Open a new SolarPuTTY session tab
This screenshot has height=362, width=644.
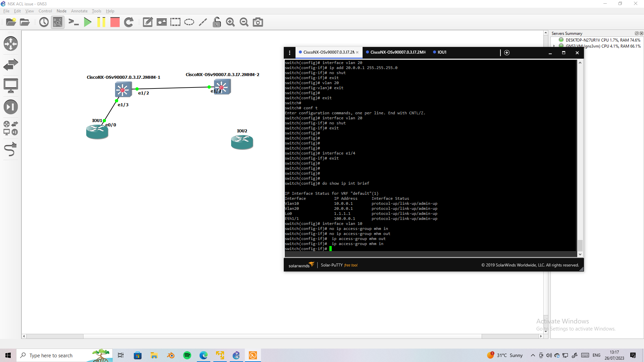pos(506,53)
